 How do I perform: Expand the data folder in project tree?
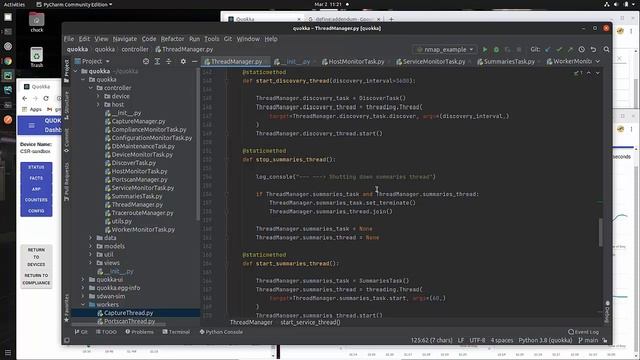[91, 238]
